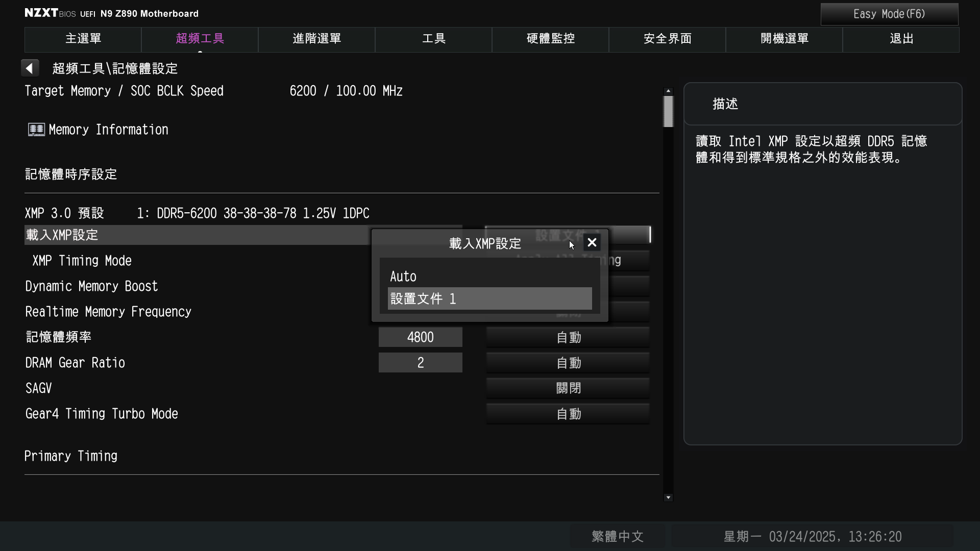Open the 主選單 tab
The height and width of the screenshot is (551, 980).
83,39
